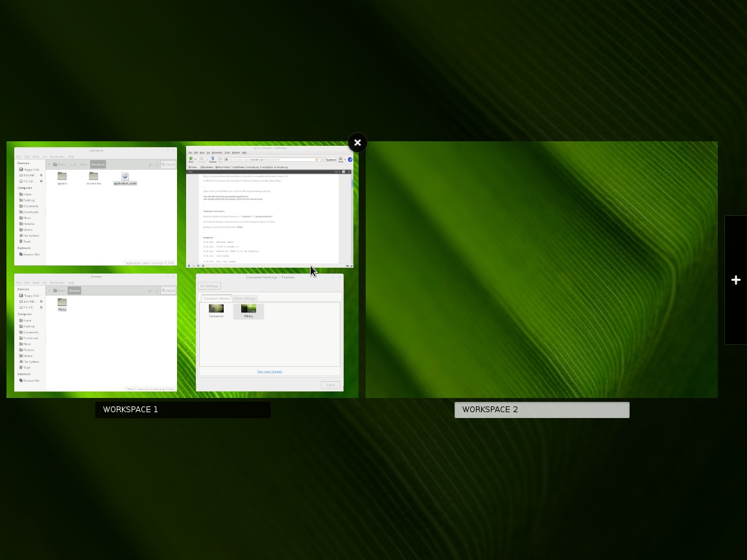Rename Workspace 2 via its name field
This screenshot has width=747, height=560.
click(x=542, y=410)
